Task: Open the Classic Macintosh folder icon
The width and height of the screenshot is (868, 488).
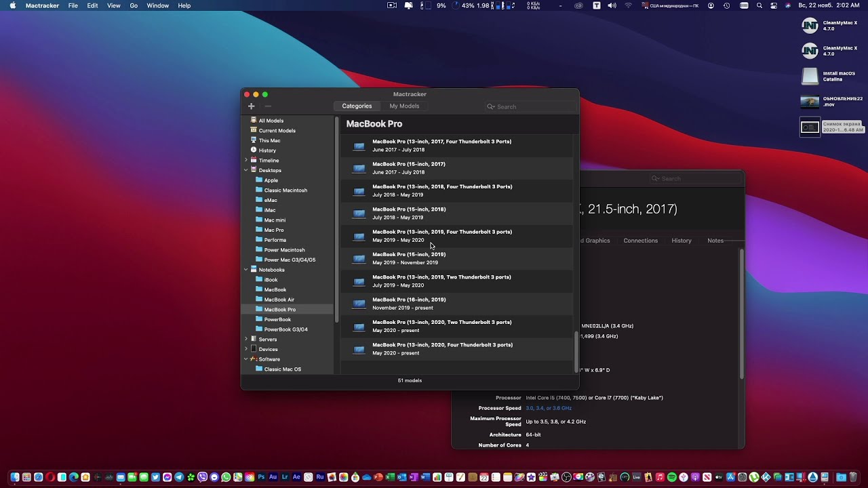Action: 259,190
